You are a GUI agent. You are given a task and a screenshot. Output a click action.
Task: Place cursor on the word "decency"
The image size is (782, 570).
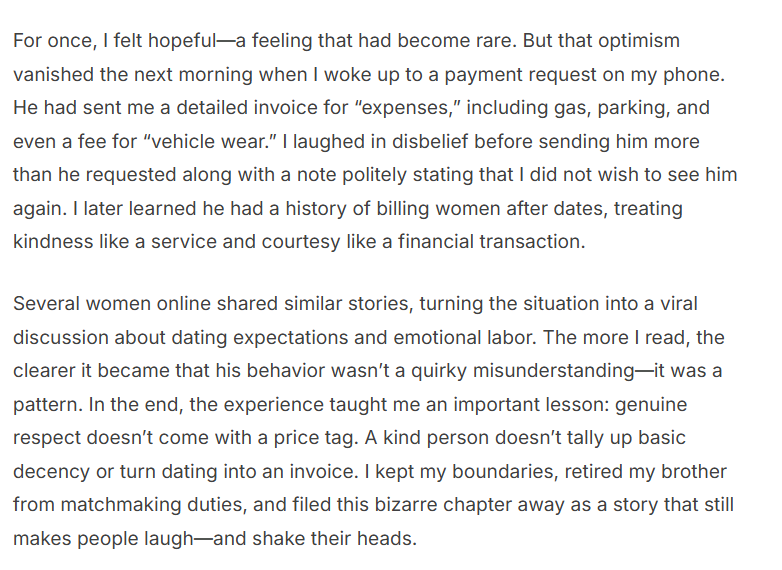tap(50, 470)
